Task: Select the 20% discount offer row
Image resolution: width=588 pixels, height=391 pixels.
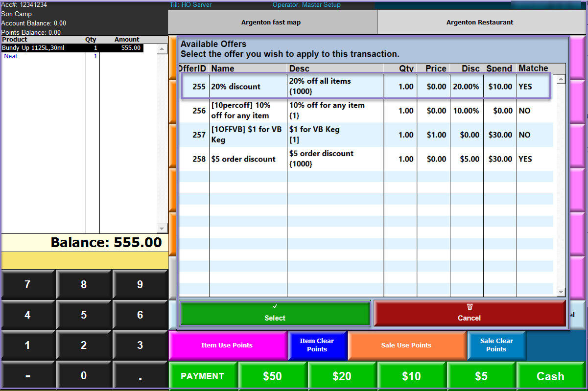Action: click(366, 87)
